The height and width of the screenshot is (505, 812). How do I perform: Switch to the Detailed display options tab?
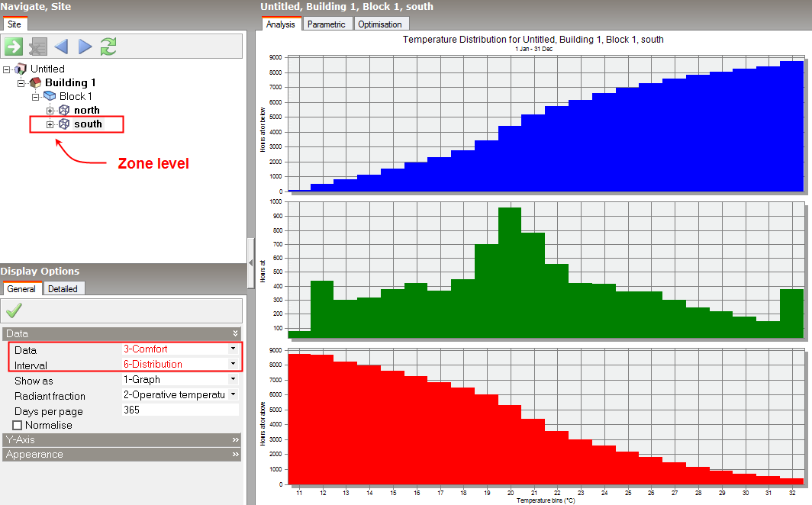[x=63, y=288]
